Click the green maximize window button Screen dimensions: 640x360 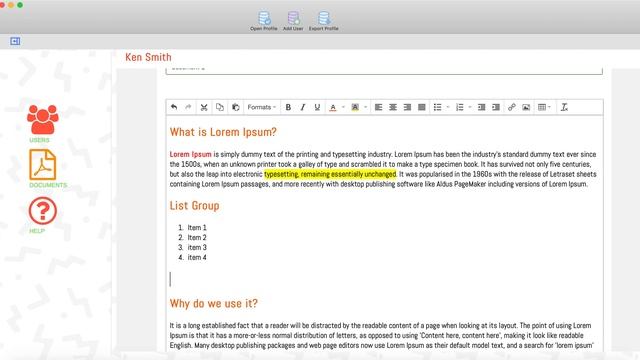pyautogui.click(x=20, y=5)
